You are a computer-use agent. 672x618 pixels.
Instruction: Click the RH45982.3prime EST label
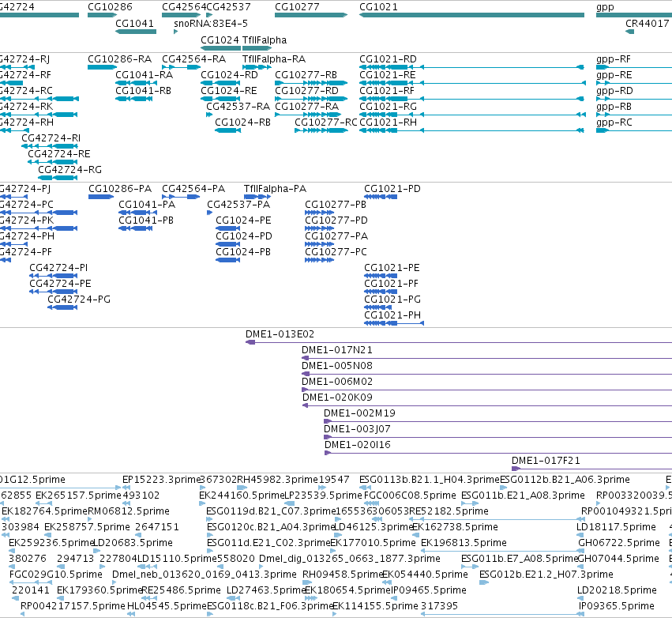(277, 480)
